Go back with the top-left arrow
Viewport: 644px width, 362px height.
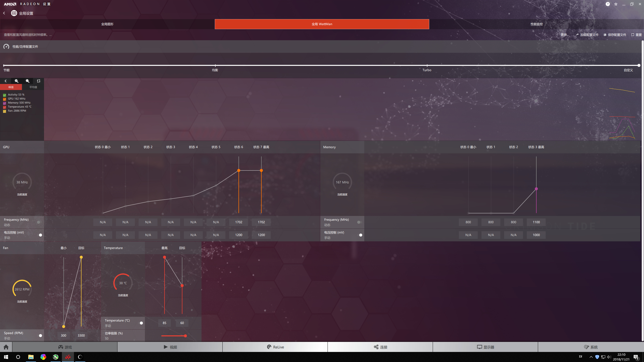tap(4, 13)
